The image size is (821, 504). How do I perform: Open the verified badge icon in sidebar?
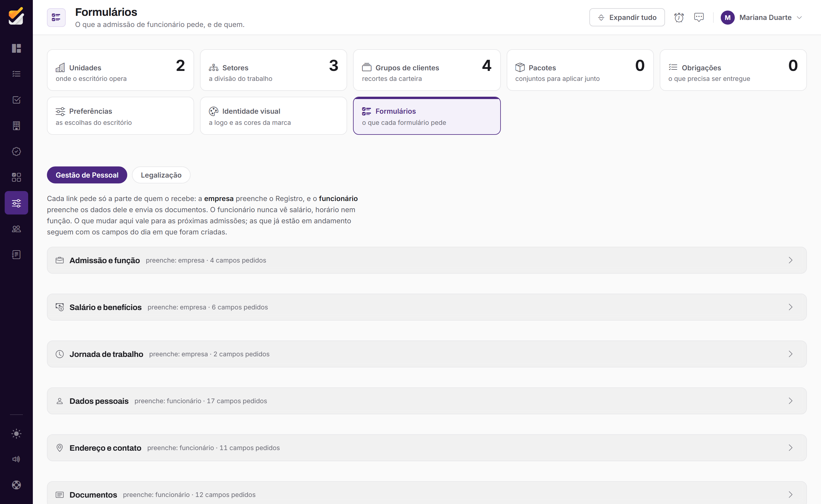coord(16,151)
